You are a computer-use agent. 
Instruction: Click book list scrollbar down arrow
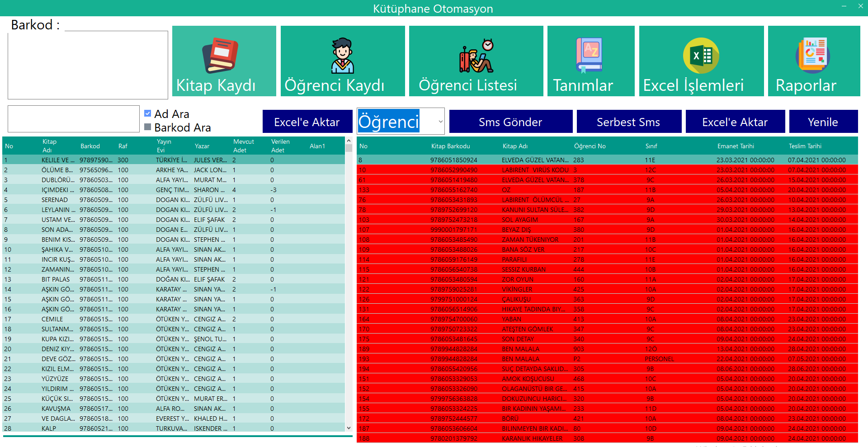pyautogui.click(x=349, y=428)
